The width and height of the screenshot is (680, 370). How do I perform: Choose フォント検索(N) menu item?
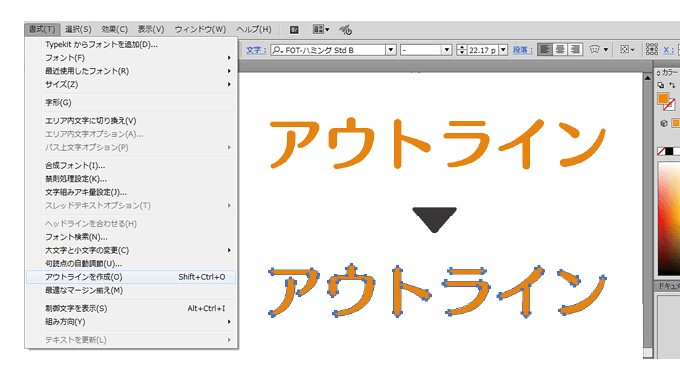coord(132,237)
